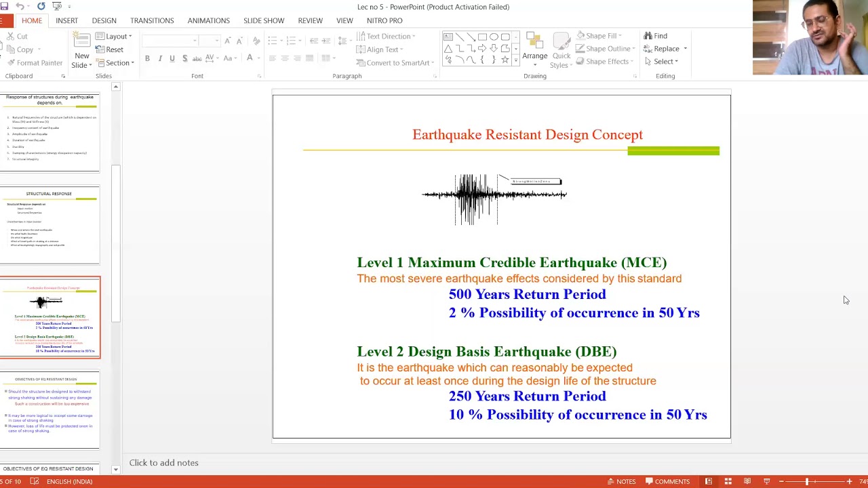The image size is (868, 488).
Task: Click the Normal view icon
Action: (709, 481)
